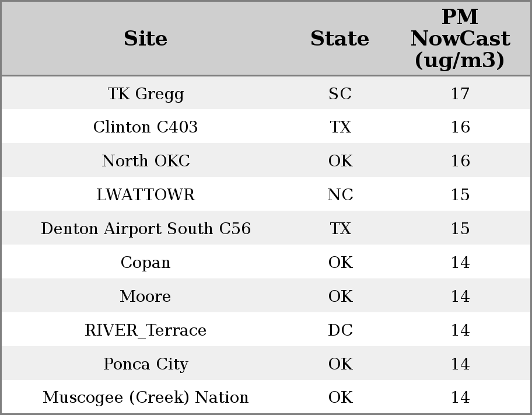Select the PM value for Clinton C403
The image size is (532, 415).
point(460,127)
